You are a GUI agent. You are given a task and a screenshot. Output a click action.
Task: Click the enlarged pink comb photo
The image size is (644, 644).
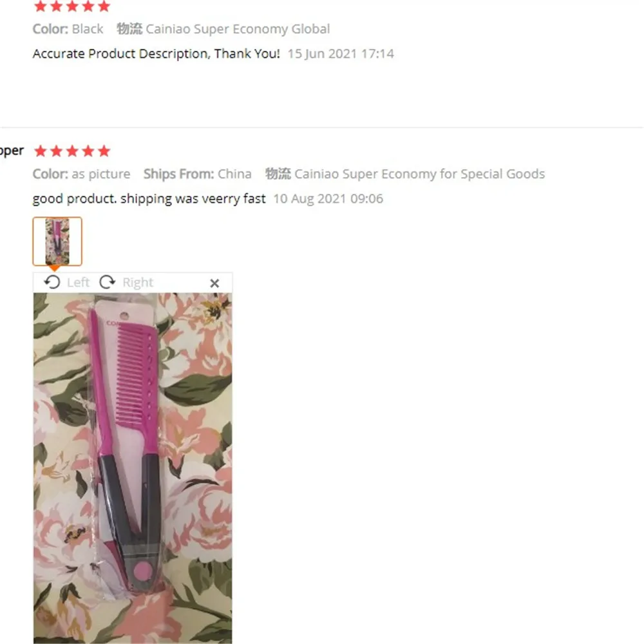[133, 468]
